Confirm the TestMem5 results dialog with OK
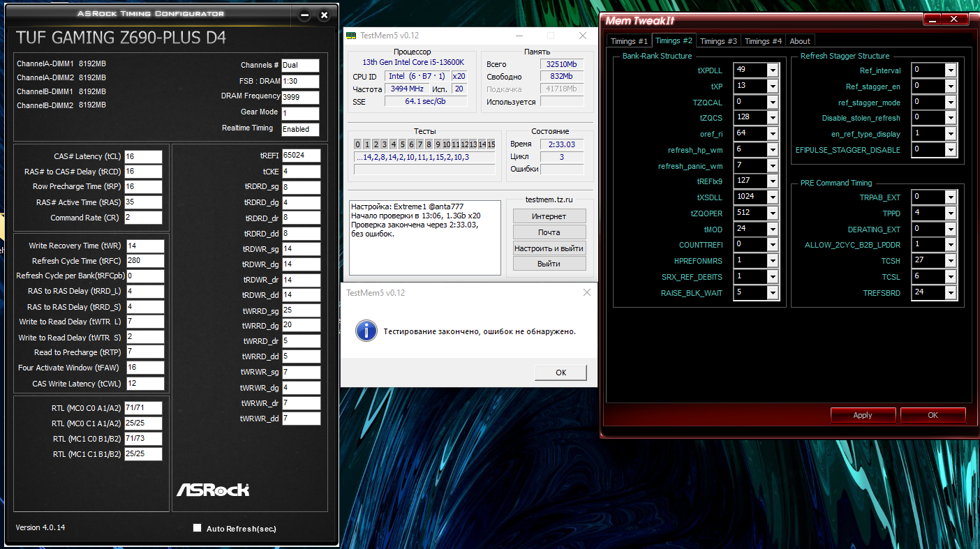The image size is (980, 549). pyautogui.click(x=560, y=373)
